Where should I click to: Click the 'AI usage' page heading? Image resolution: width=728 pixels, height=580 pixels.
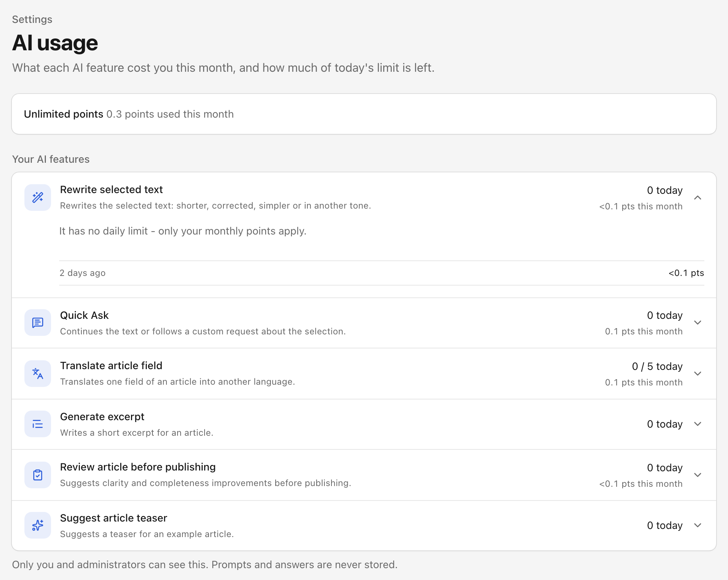click(x=55, y=43)
